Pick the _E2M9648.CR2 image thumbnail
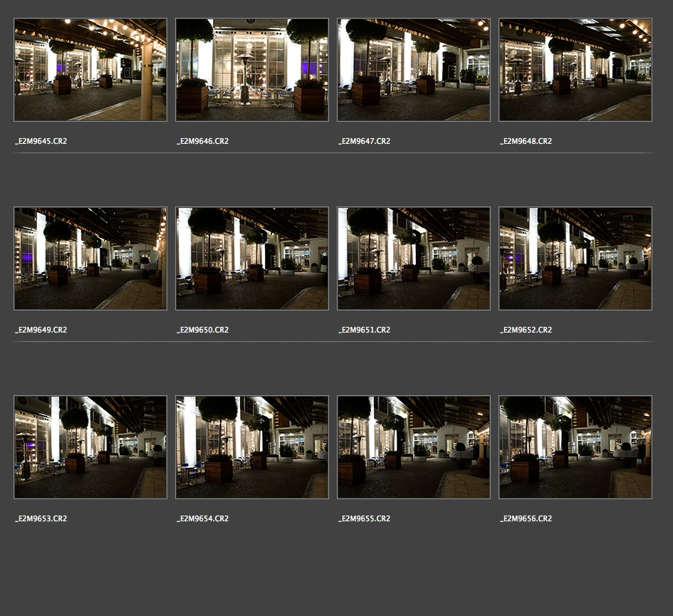Viewport: 673px width, 616px height. point(575,70)
